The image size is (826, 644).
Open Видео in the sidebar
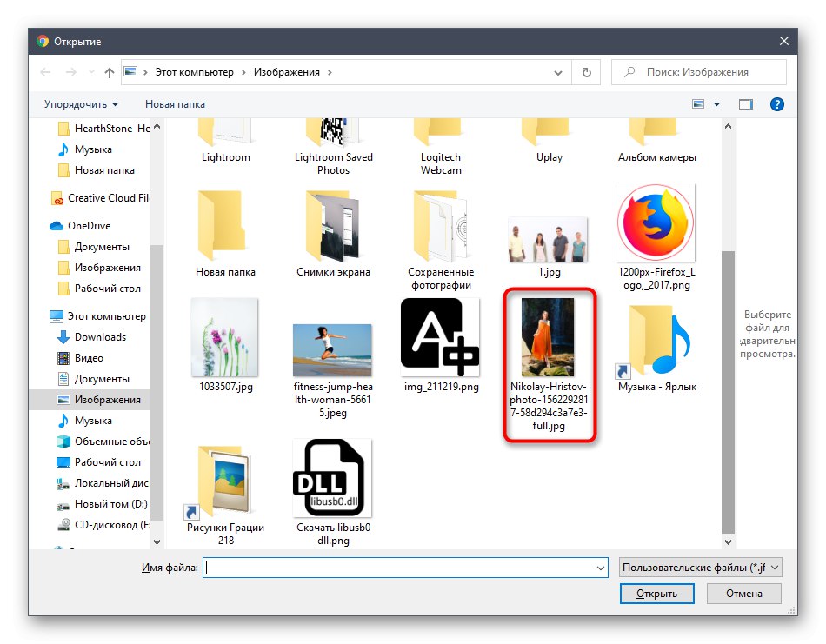80,358
